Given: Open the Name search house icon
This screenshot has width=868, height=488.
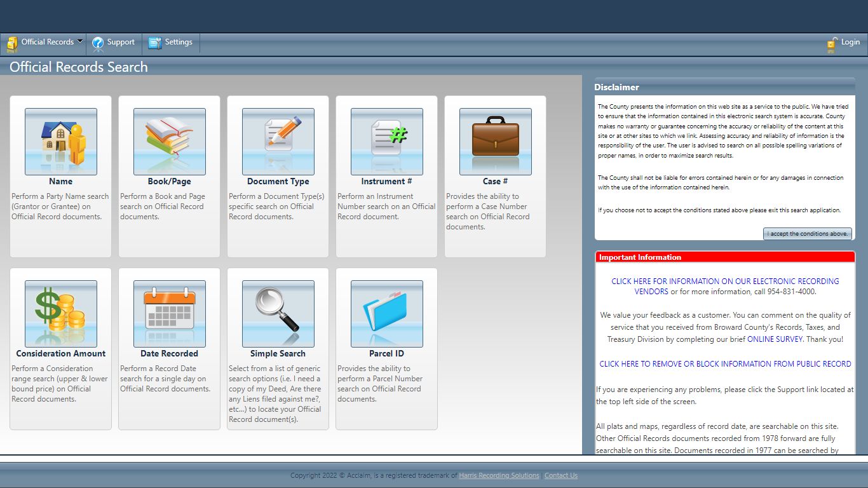Looking at the screenshot, I should (x=61, y=142).
